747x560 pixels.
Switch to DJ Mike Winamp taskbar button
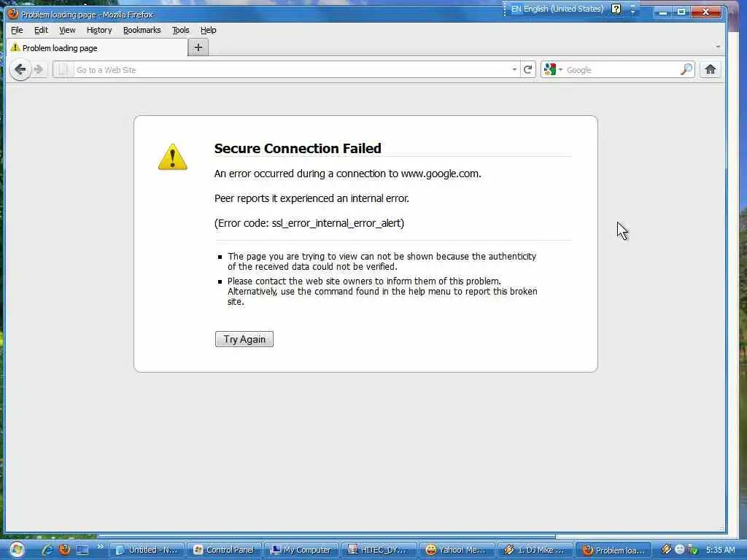click(x=535, y=550)
